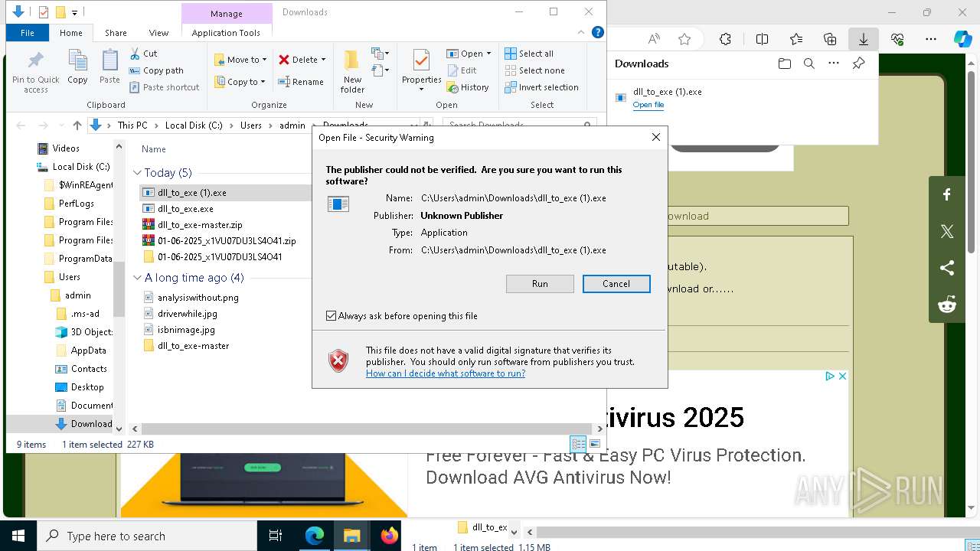Click Edge Downloads toolbar icon

(x=863, y=39)
